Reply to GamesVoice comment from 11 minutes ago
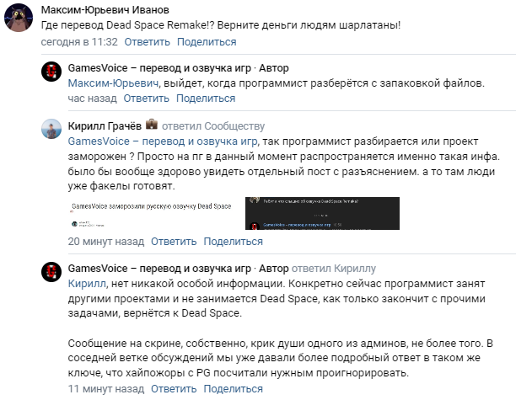This screenshot has width=532, height=400. tap(172, 389)
